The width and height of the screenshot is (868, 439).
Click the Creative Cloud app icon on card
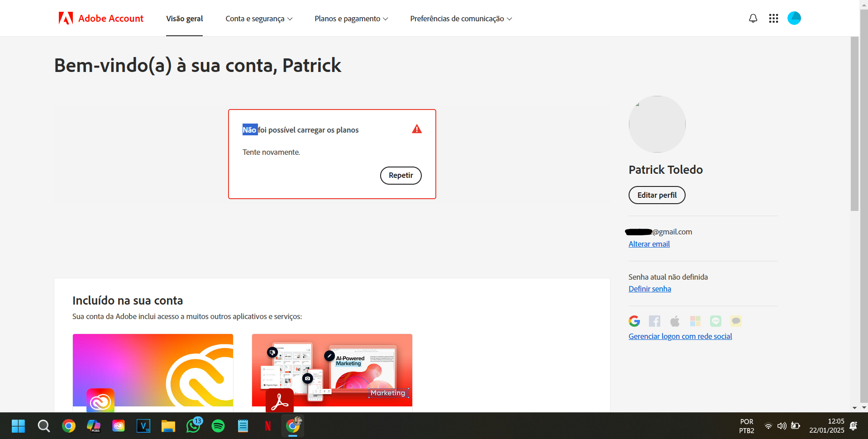[100, 401]
